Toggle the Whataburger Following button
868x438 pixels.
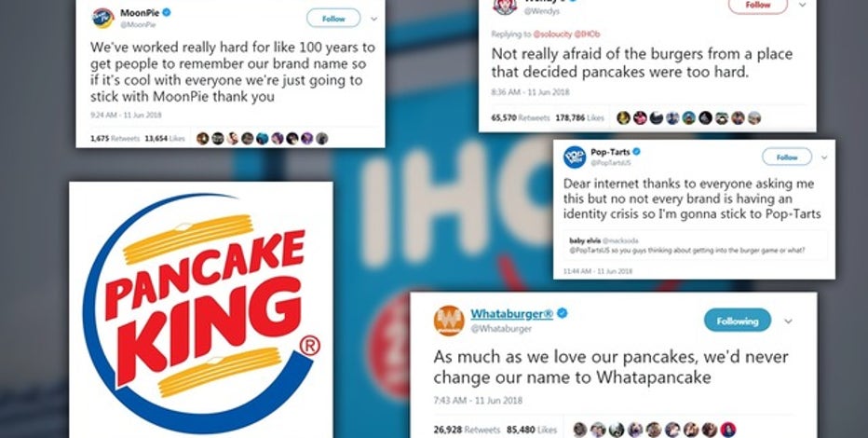coord(738,321)
